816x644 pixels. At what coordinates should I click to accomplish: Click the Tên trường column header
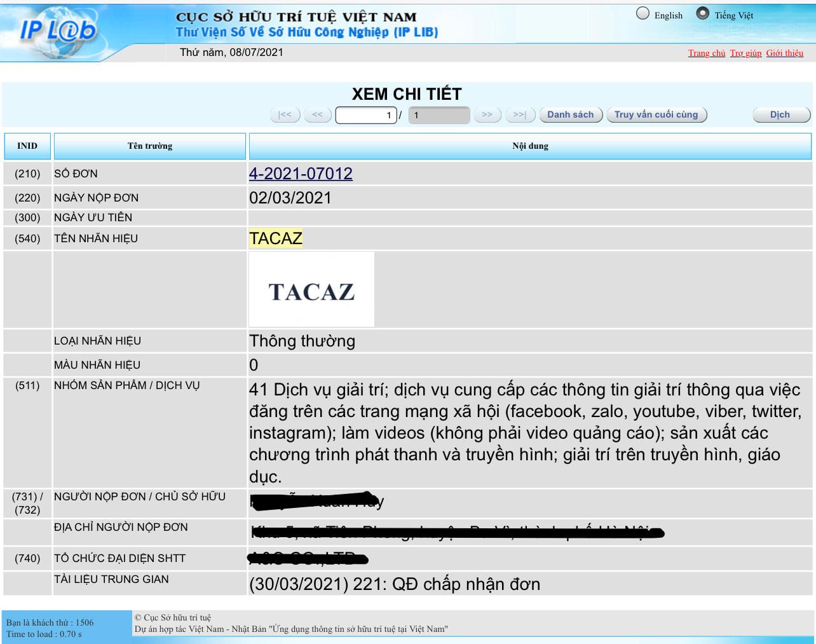150,146
